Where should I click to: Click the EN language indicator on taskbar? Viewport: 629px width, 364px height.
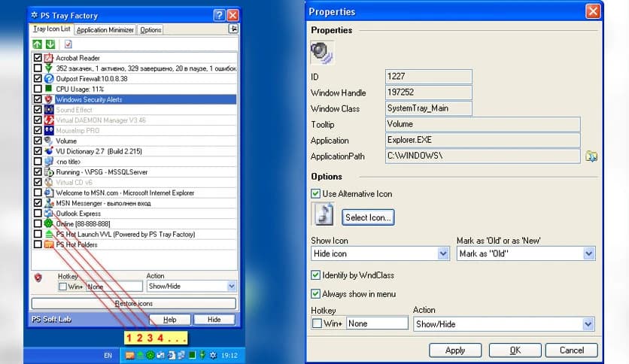(x=108, y=355)
